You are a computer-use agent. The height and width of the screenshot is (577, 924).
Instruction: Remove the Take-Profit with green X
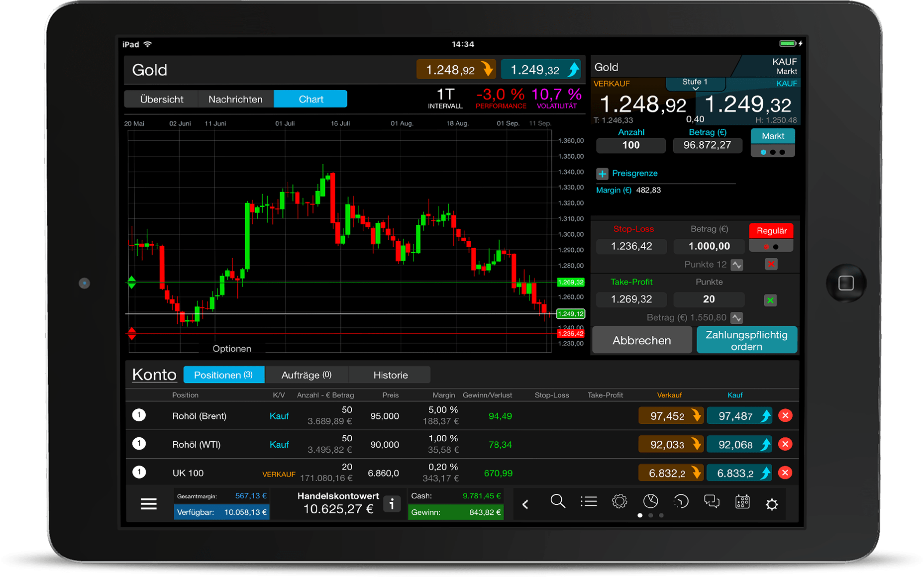pyautogui.click(x=770, y=300)
